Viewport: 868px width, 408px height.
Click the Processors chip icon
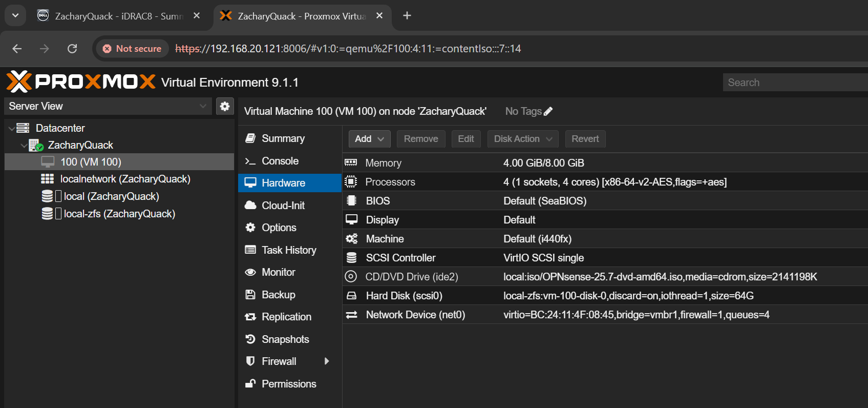click(x=351, y=182)
